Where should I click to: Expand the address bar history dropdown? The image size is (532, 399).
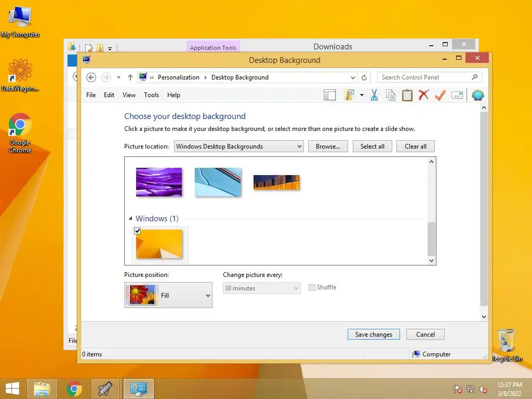click(x=353, y=78)
